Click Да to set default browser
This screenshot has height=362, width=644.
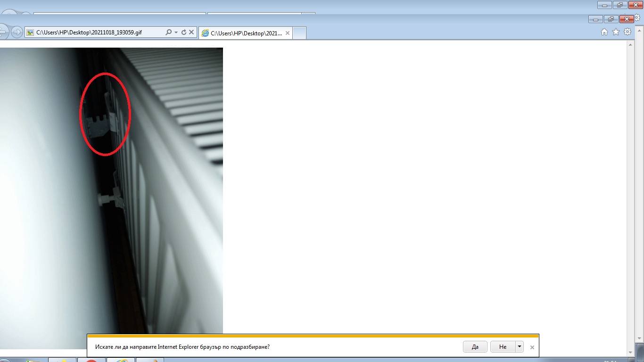[x=475, y=347]
